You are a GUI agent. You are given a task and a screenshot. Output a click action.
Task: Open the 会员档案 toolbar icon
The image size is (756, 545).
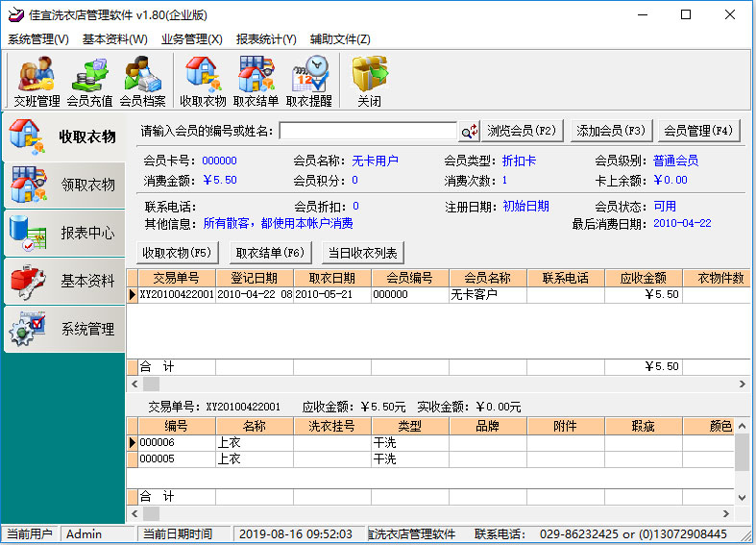pos(142,81)
